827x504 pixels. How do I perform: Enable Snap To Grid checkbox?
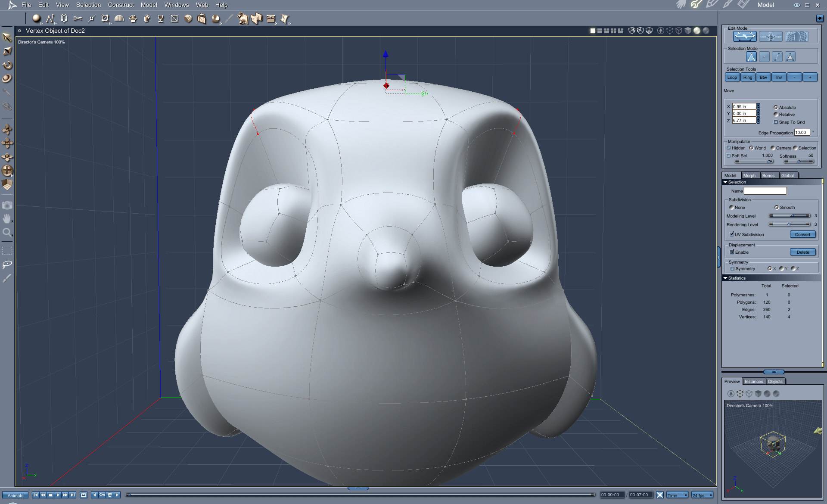tap(776, 122)
